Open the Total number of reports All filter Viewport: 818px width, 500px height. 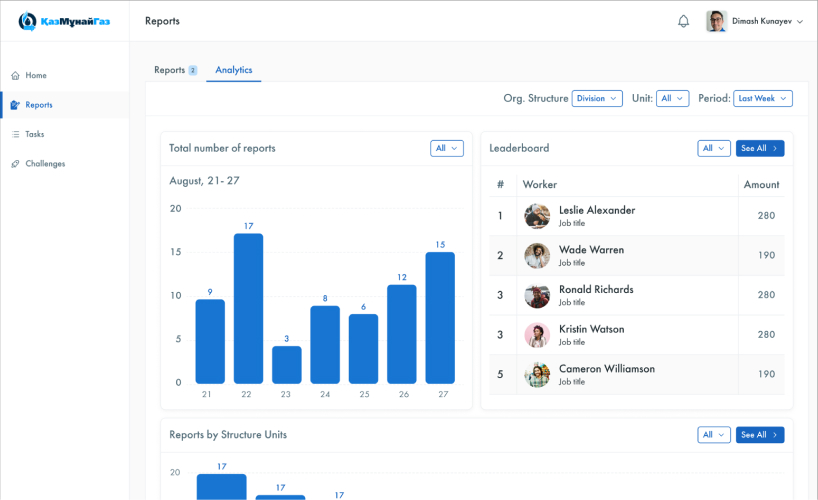coord(447,148)
